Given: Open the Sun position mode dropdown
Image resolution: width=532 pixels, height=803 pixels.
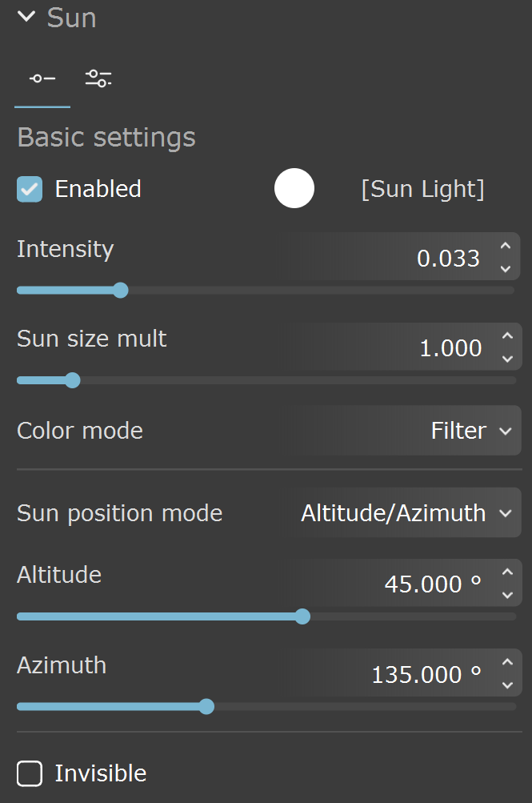Looking at the screenshot, I should 402,512.
